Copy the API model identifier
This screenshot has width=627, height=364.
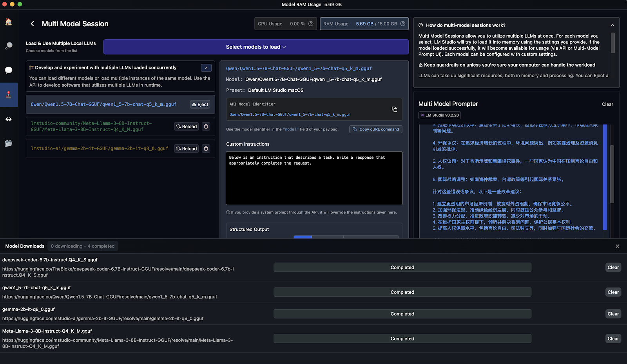coord(394,109)
